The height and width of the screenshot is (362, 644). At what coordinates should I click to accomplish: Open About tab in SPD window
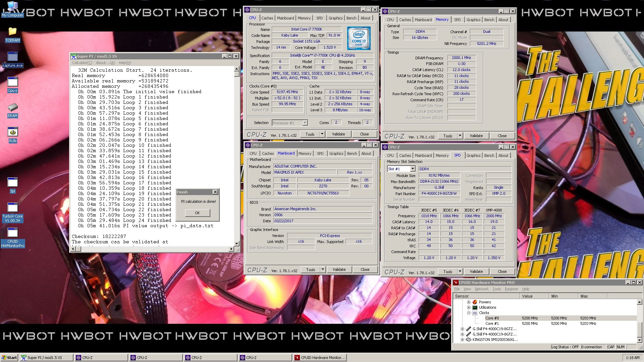[x=503, y=156]
